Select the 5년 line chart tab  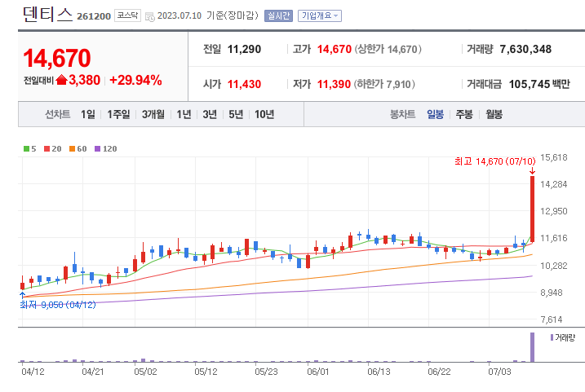(236, 114)
